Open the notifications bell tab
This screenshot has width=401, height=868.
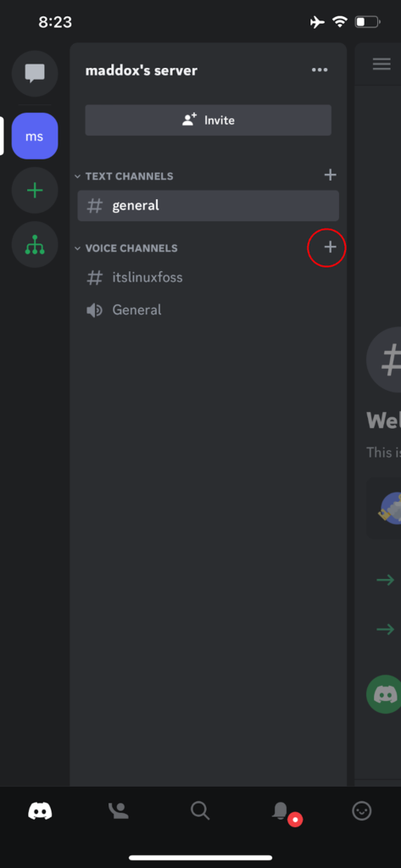[281, 811]
